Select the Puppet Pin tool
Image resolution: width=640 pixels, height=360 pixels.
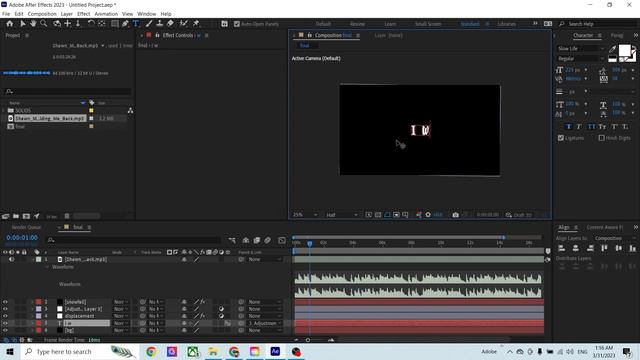pyautogui.click(x=196, y=24)
